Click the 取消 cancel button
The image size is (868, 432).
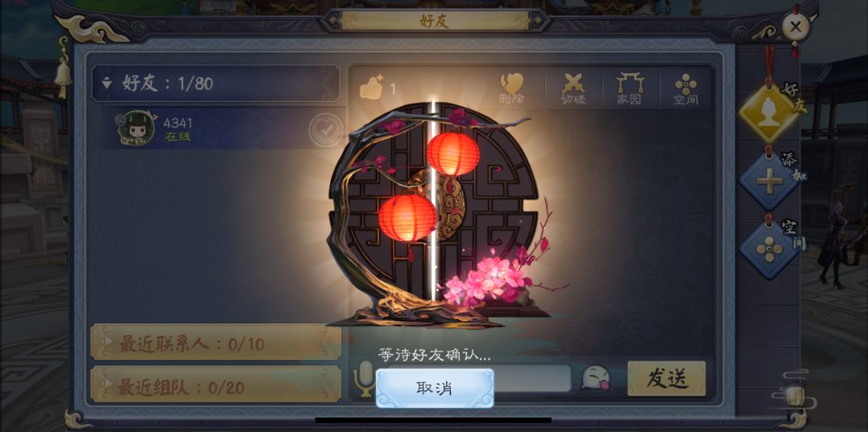435,389
